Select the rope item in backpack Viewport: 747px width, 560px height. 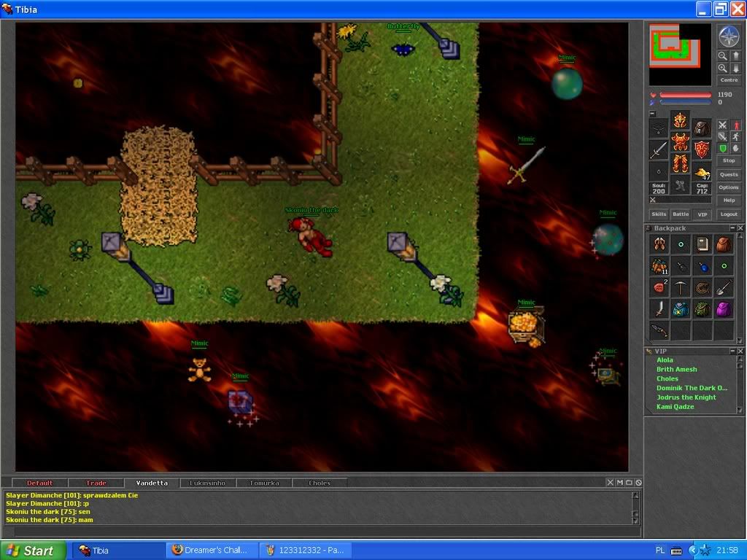click(x=703, y=287)
